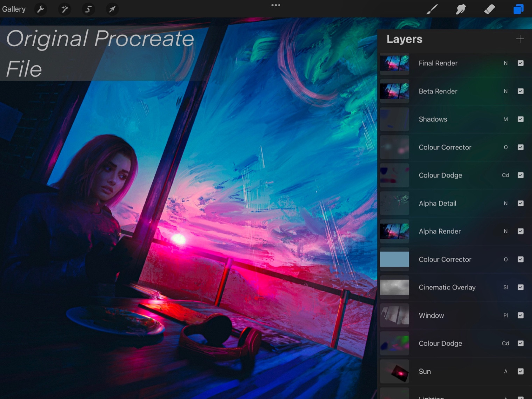Uncheck the lower Colour Corrector layer
This screenshot has height=399, width=532.
pos(520,259)
